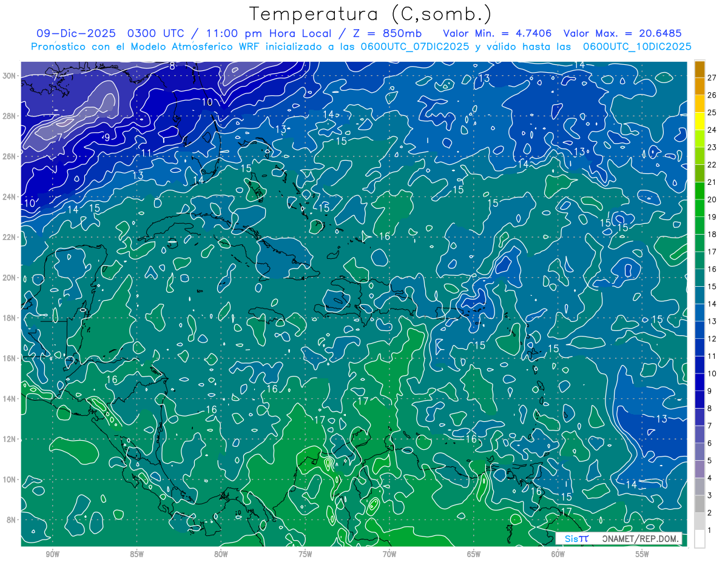Image resolution: width=728 pixels, height=562 pixels.
Task: Click the "20N" latitude axis label
Action: pyautogui.click(x=10, y=278)
